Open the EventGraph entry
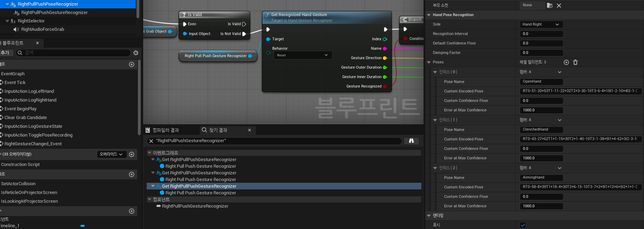 pos(13,74)
